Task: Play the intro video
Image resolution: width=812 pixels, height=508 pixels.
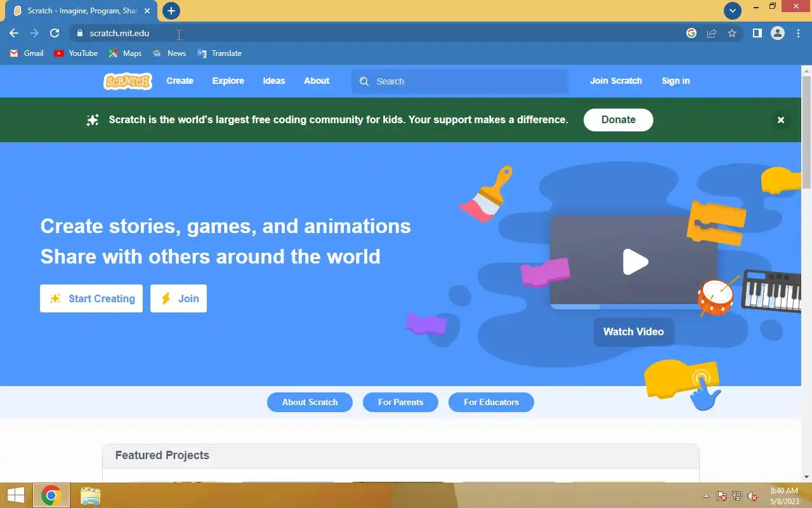Action: [x=635, y=262]
